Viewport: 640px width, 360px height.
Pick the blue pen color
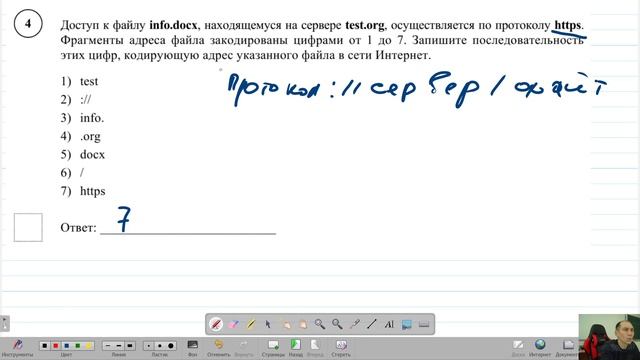(67, 346)
